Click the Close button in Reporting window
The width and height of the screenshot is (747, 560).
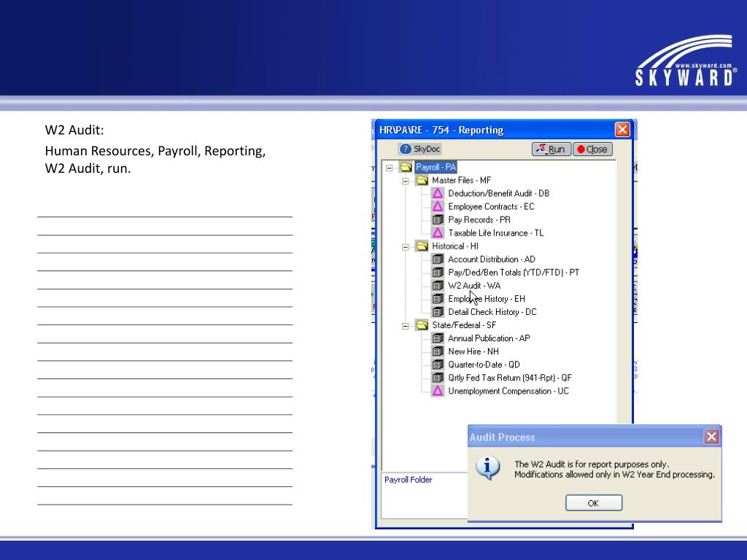(x=592, y=149)
